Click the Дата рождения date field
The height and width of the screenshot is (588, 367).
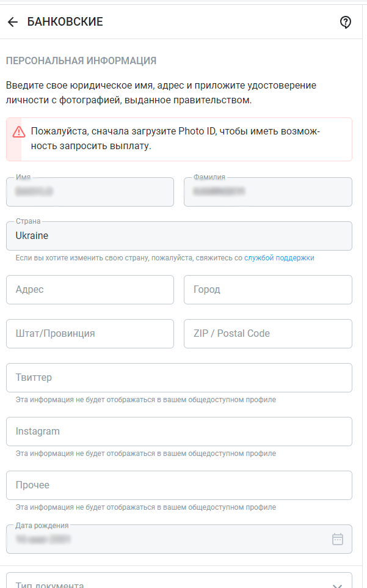pos(165,539)
